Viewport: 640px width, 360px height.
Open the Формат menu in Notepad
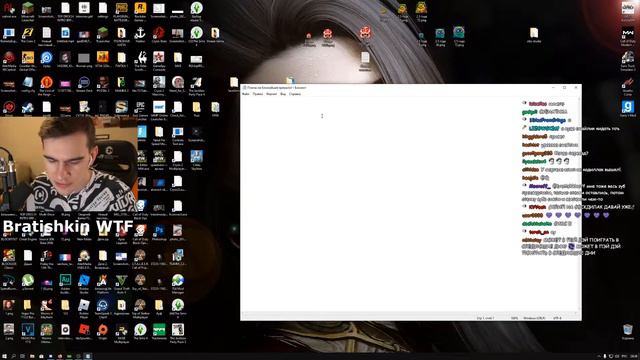(x=271, y=94)
